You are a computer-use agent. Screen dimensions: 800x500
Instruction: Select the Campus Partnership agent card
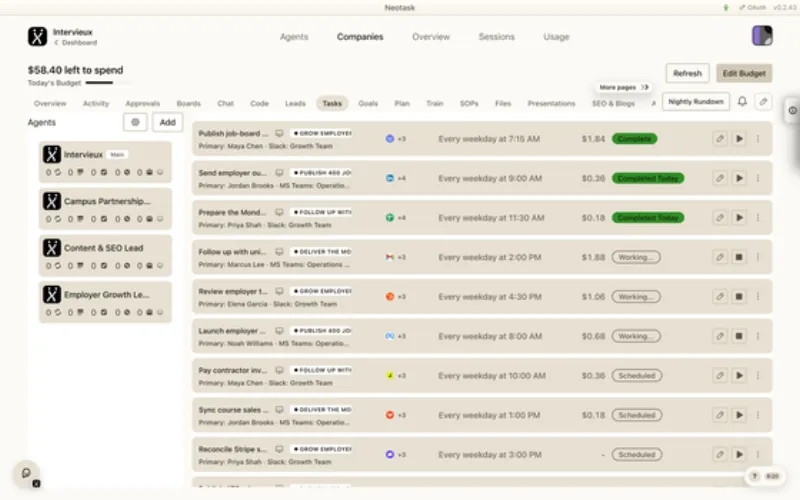point(105,209)
